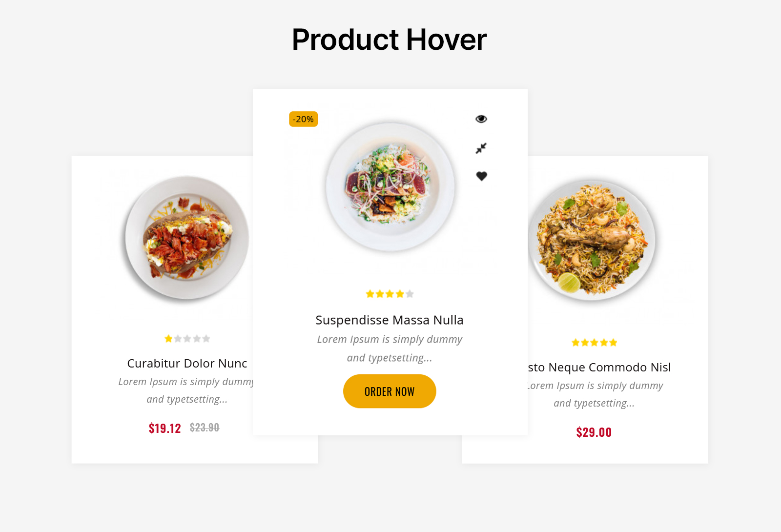This screenshot has height=532, width=781.
Task: Click the quick view eye icon
Action: point(481,119)
